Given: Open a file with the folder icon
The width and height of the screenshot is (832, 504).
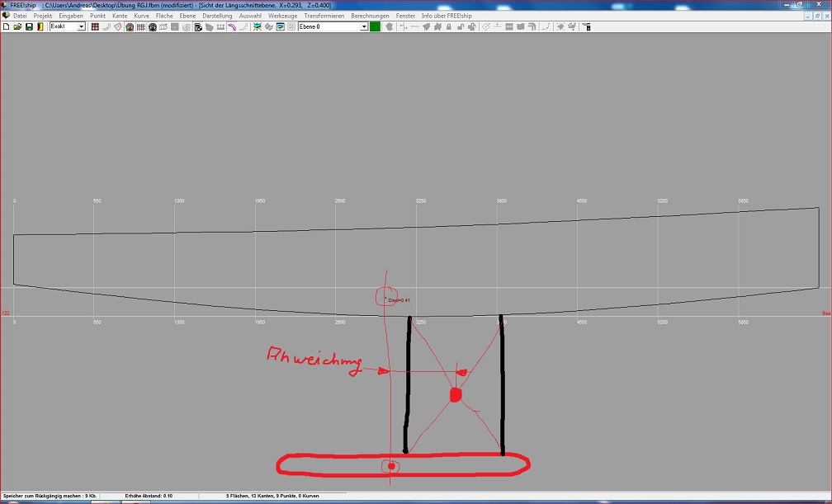Looking at the screenshot, I should pyautogui.click(x=17, y=27).
